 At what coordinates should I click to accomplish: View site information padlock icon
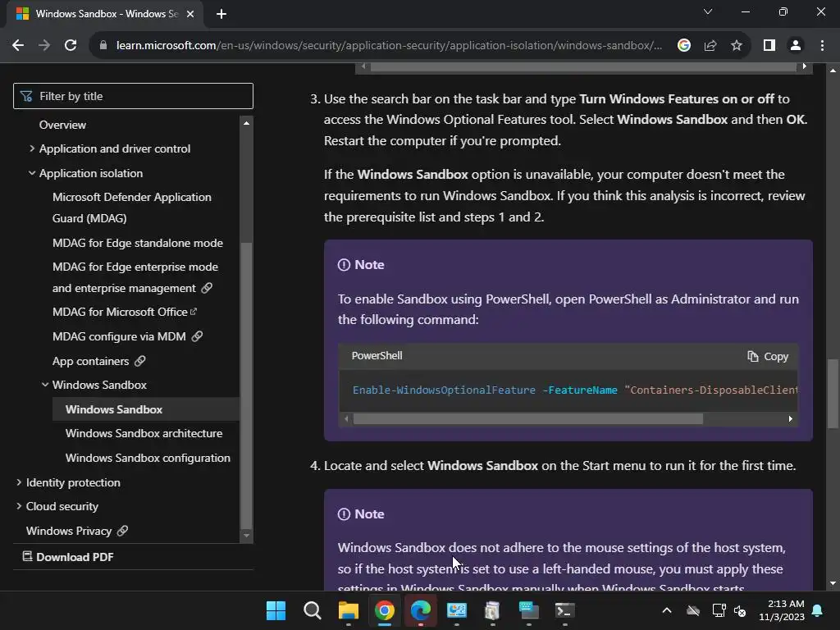[103, 46]
